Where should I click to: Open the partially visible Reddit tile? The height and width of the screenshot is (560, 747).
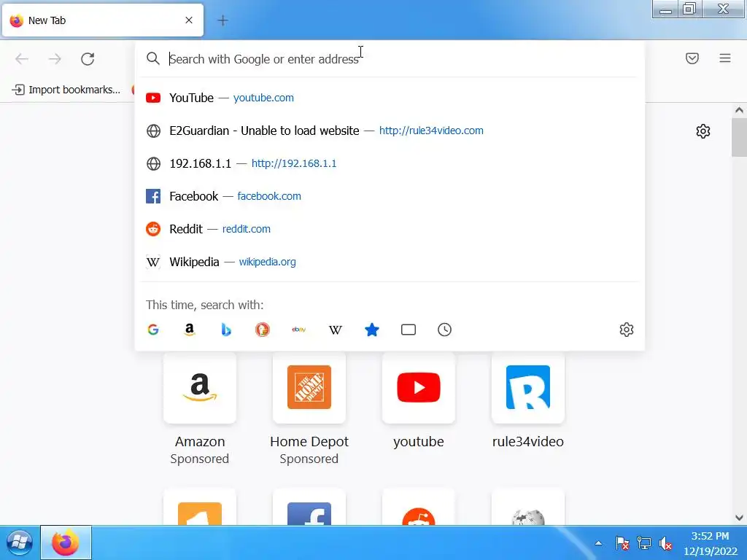tap(418, 507)
